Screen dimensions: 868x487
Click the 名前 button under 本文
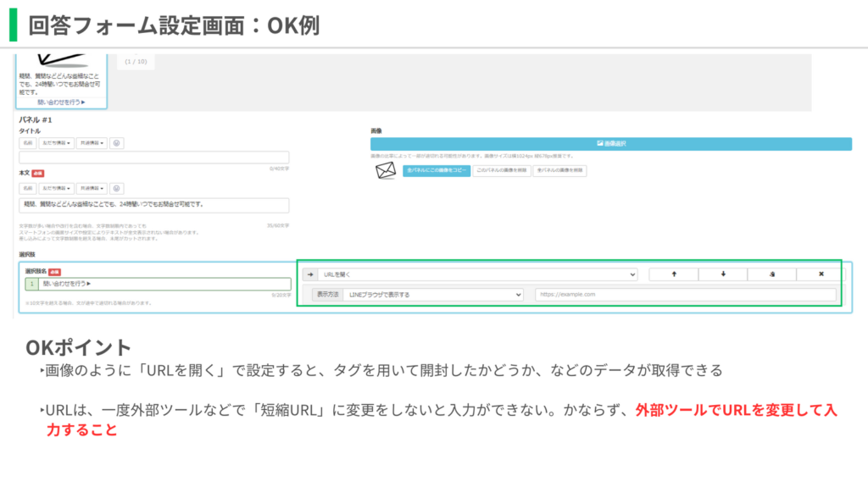(28, 188)
